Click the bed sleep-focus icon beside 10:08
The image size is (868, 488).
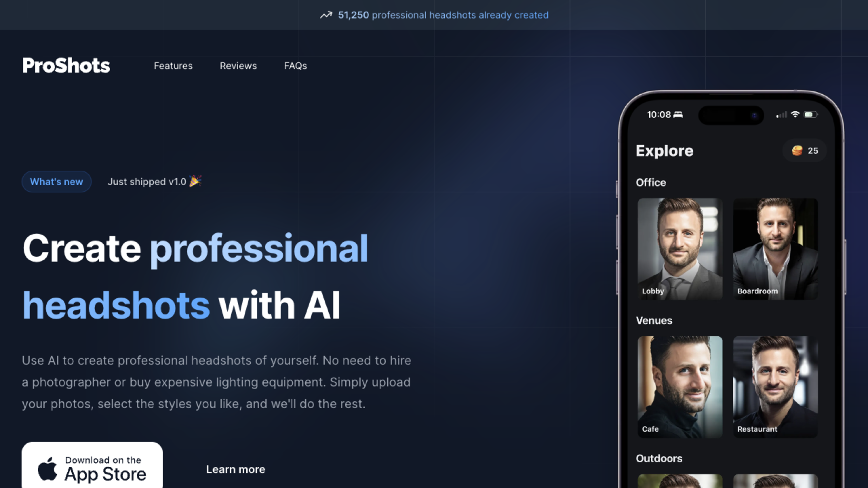pos(678,115)
